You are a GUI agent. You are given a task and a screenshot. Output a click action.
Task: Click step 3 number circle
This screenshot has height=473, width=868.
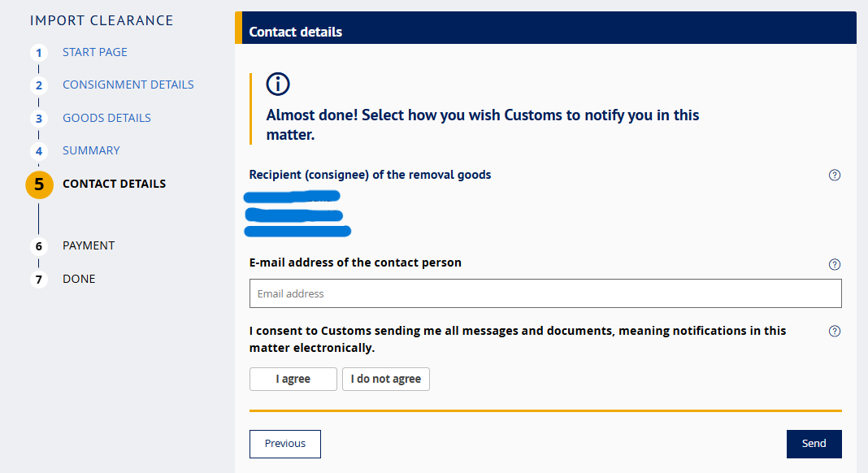coord(38,119)
